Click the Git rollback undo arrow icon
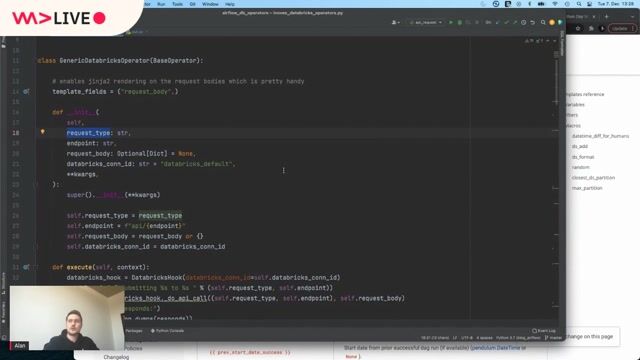The image size is (640, 360). click(533, 22)
